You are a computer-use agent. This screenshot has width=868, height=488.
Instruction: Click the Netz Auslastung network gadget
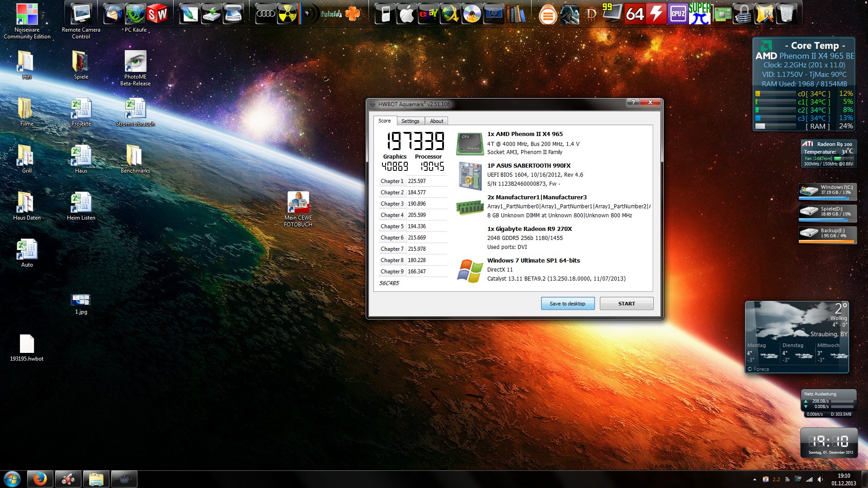pos(829,404)
